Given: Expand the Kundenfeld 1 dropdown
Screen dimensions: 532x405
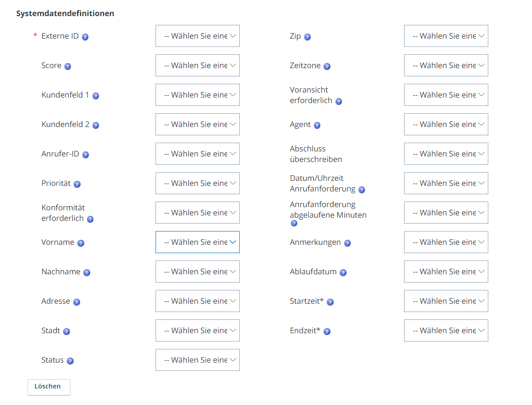Looking at the screenshot, I should coord(197,95).
